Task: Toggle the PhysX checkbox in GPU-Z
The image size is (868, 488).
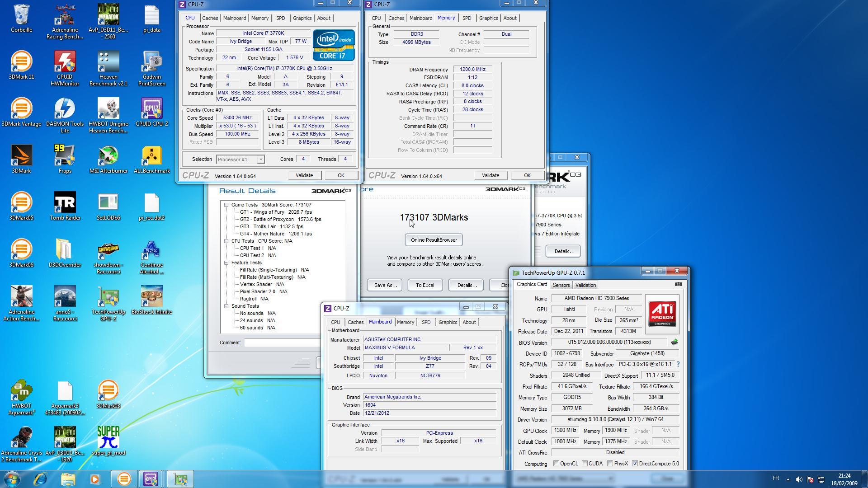Action: click(610, 464)
